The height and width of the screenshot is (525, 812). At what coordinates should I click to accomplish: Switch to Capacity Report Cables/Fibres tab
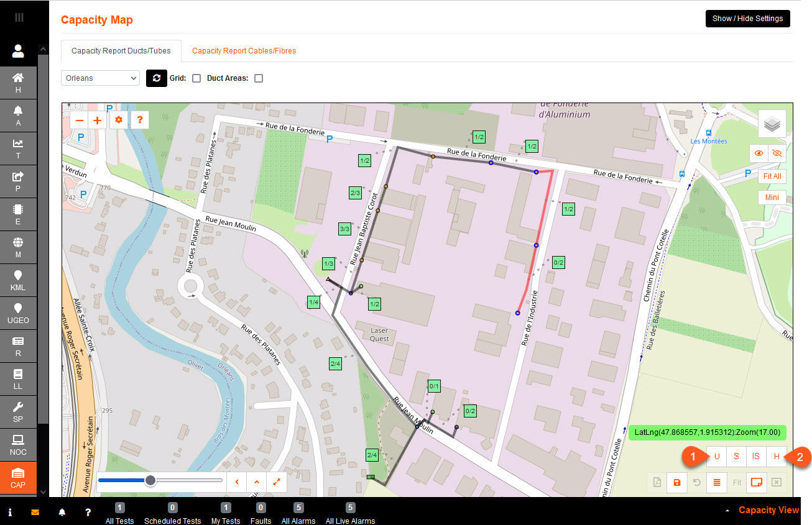pos(244,51)
